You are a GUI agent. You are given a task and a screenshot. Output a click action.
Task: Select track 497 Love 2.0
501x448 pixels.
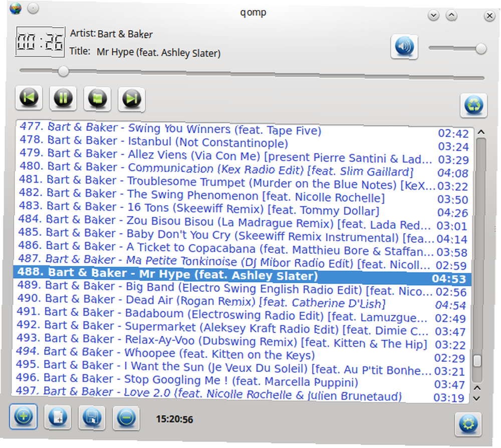click(240, 394)
